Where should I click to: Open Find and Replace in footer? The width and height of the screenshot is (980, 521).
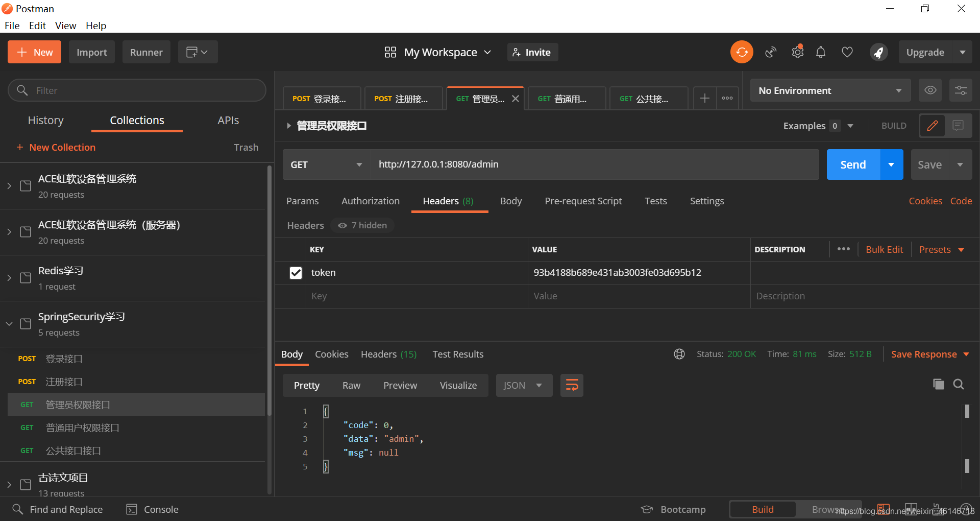(58, 509)
